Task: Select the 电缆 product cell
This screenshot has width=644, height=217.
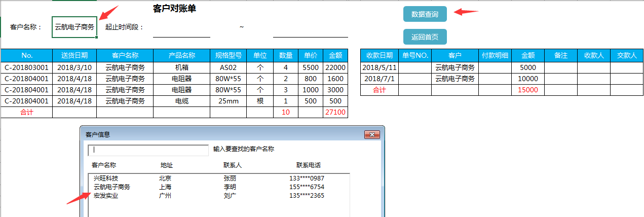Action: pos(181,101)
